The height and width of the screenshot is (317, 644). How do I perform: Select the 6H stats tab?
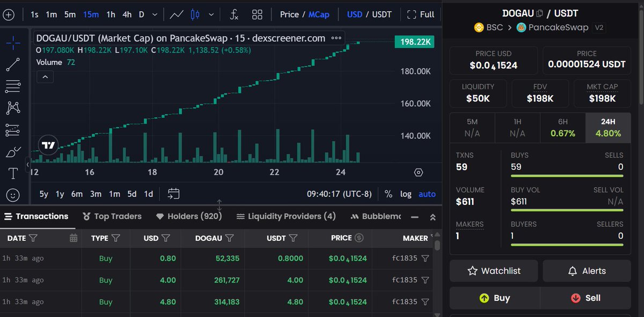563,128
